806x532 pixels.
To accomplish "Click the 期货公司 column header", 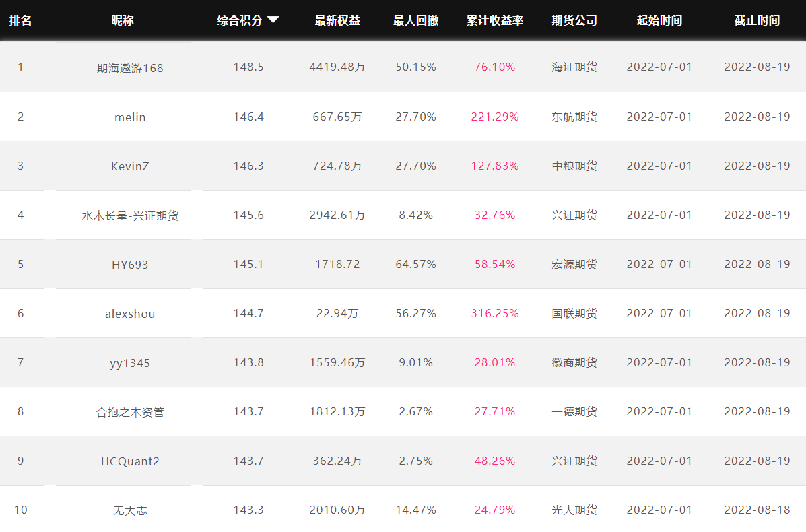I will coord(574,20).
